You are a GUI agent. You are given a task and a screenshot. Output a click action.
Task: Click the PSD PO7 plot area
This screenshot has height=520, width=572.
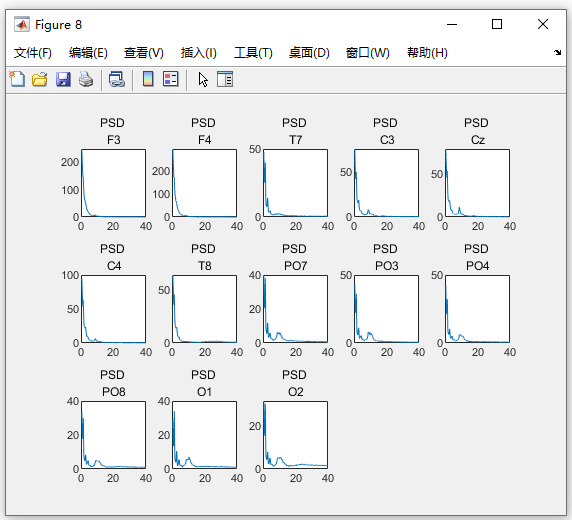pos(295,309)
